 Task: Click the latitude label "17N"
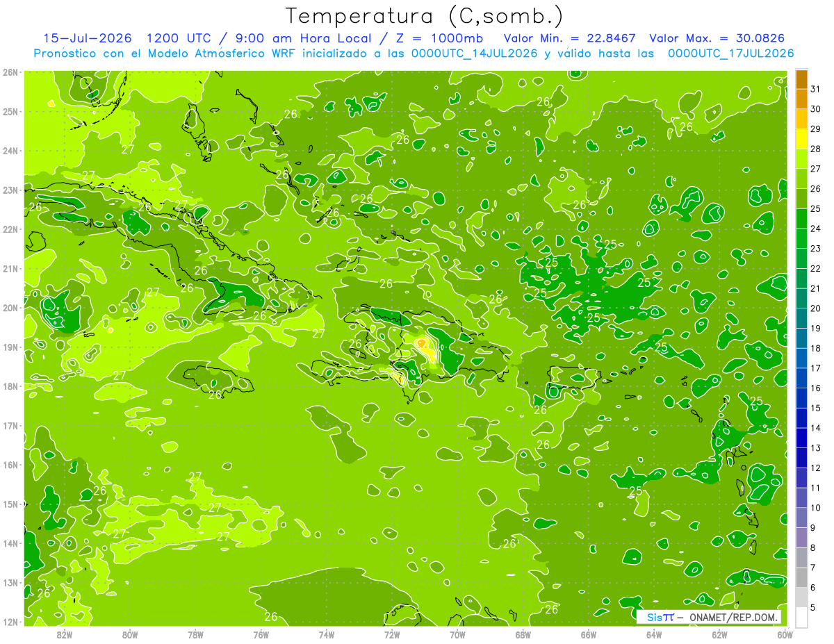click(10, 425)
